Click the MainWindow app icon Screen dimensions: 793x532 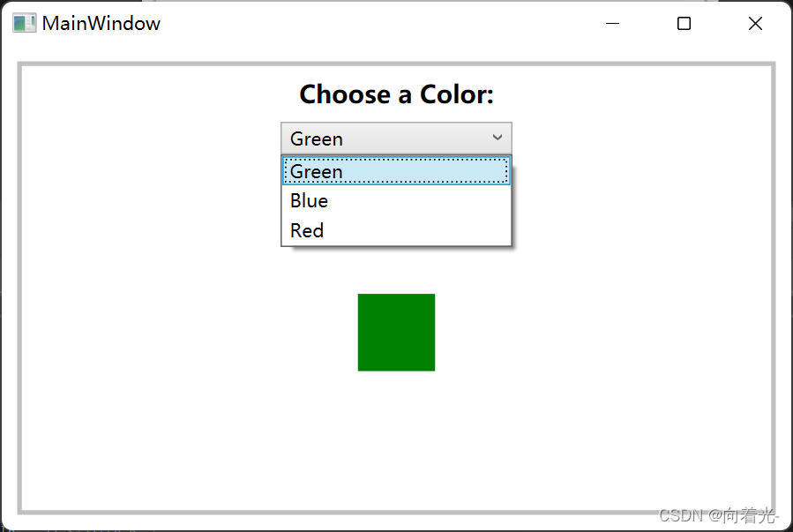point(25,23)
